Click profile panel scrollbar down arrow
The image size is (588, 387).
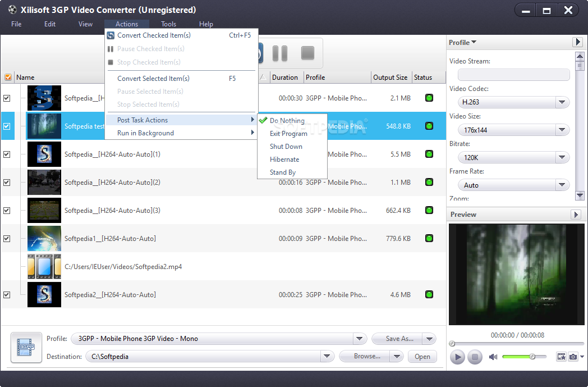tap(580, 195)
